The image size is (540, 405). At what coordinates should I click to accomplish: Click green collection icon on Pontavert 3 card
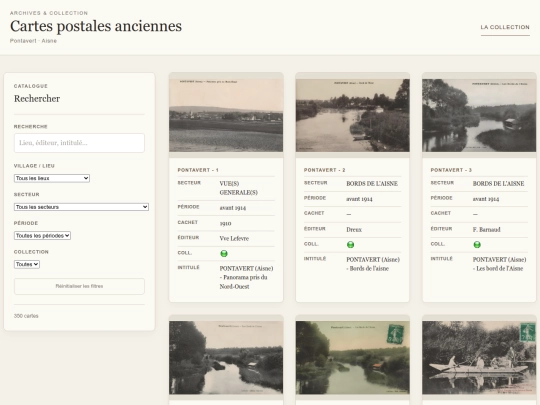point(477,245)
